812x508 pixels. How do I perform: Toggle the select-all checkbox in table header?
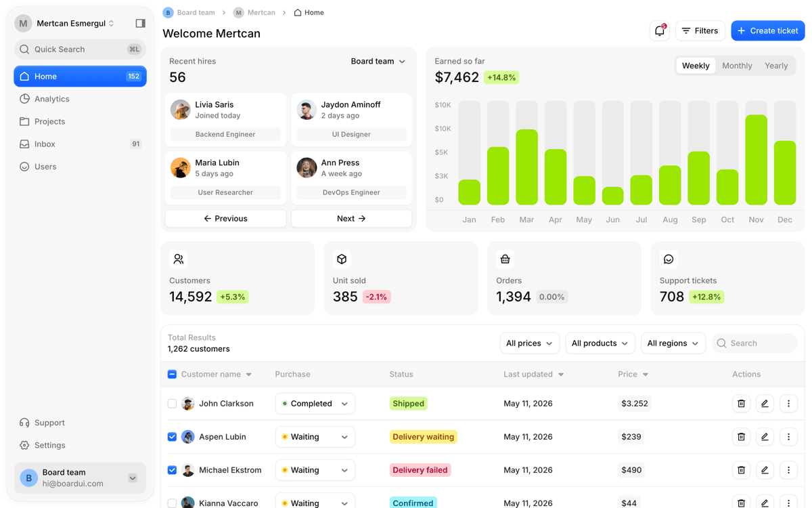pos(172,375)
